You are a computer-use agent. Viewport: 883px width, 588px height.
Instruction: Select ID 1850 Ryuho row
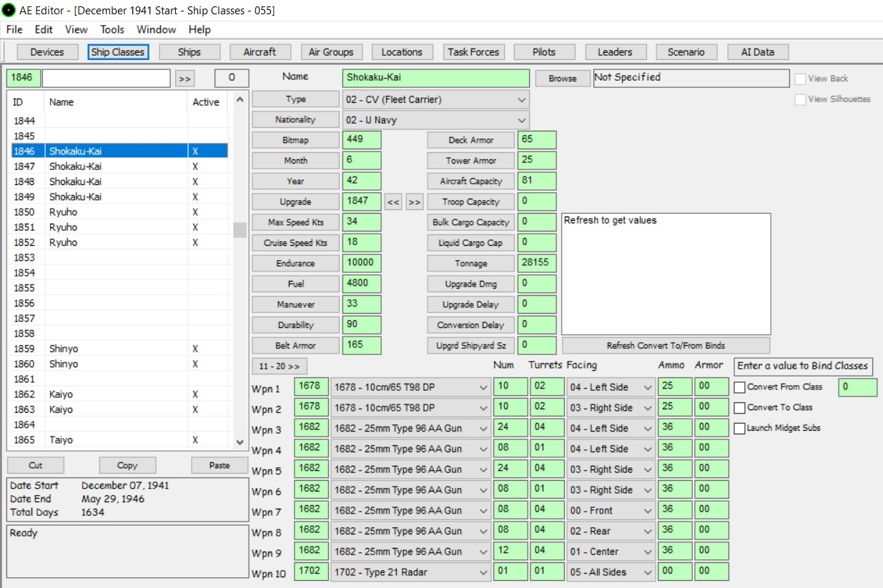click(x=118, y=212)
